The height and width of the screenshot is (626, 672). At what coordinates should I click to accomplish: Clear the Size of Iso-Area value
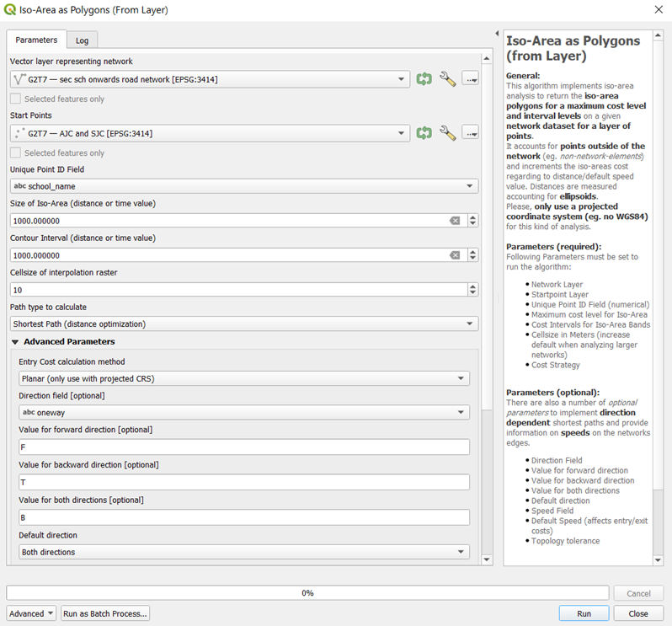click(x=455, y=221)
